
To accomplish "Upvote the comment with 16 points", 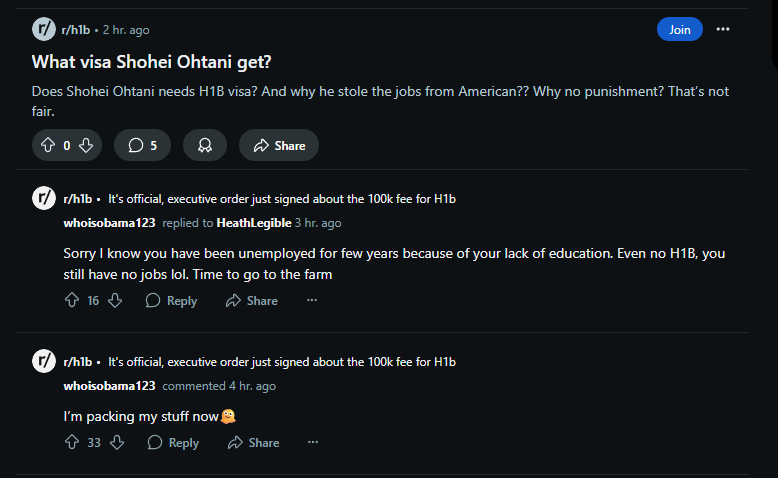I will (x=72, y=300).
